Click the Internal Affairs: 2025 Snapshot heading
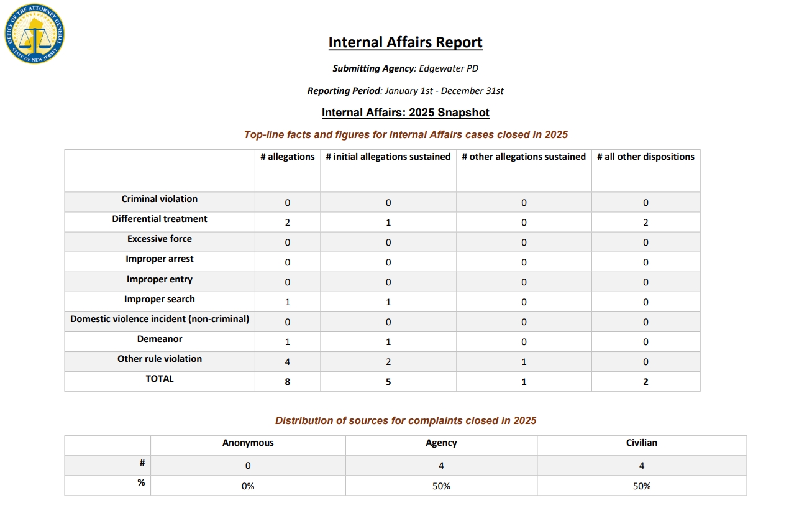 405,113
